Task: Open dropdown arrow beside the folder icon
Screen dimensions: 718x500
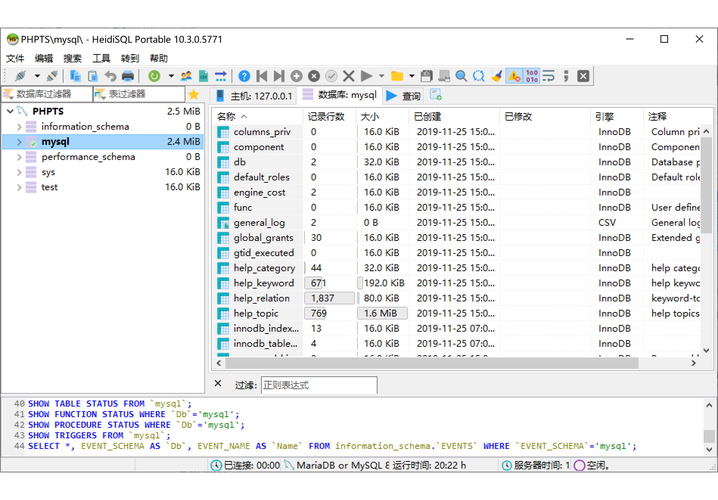Action: pos(411,76)
